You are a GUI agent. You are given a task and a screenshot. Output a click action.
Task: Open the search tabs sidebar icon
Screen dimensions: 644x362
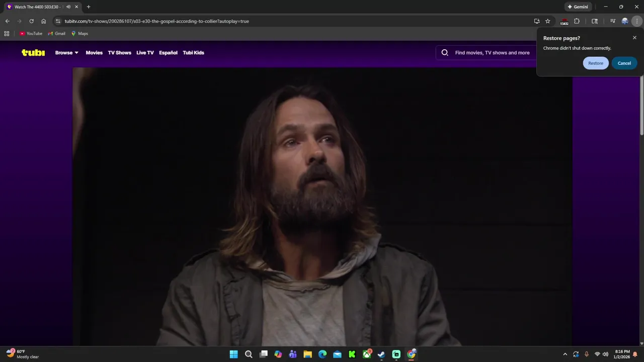coord(595,21)
